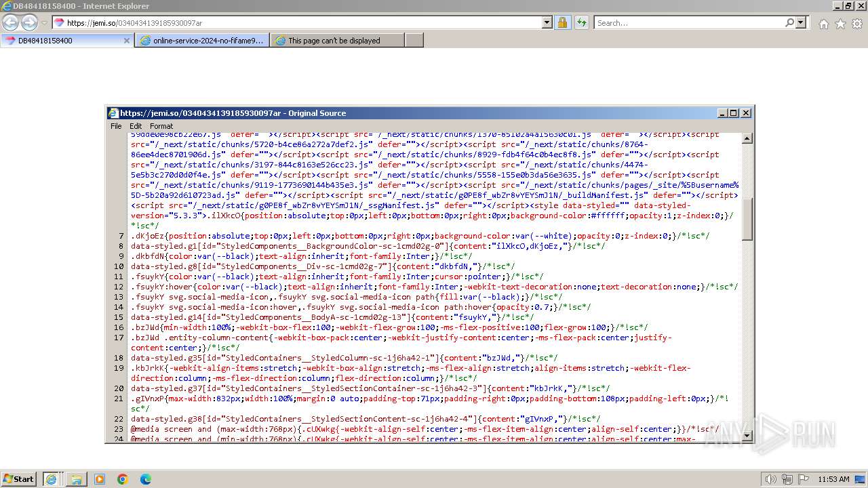Select the DB48418158400 tab

[x=66, y=40]
